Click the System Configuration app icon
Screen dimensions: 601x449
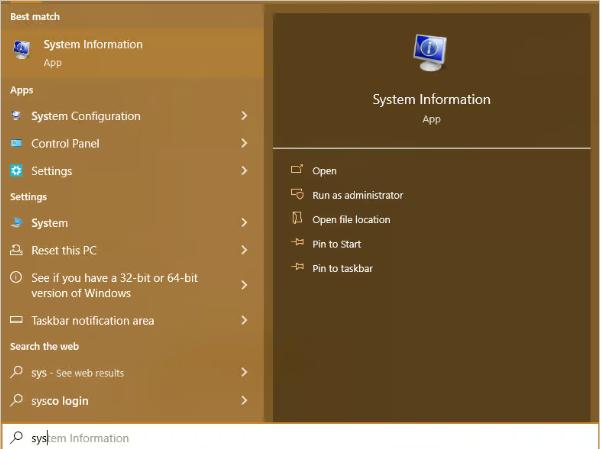point(16,115)
